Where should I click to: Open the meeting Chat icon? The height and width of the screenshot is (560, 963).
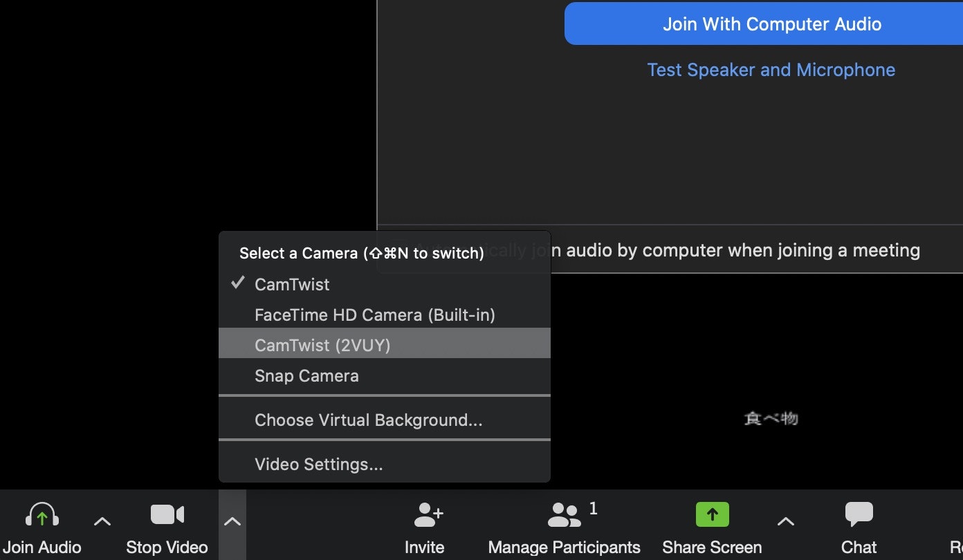coord(859,514)
